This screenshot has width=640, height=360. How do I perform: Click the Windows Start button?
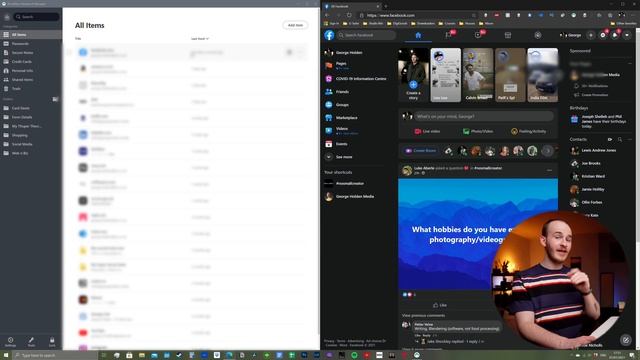tap(6, 355)
